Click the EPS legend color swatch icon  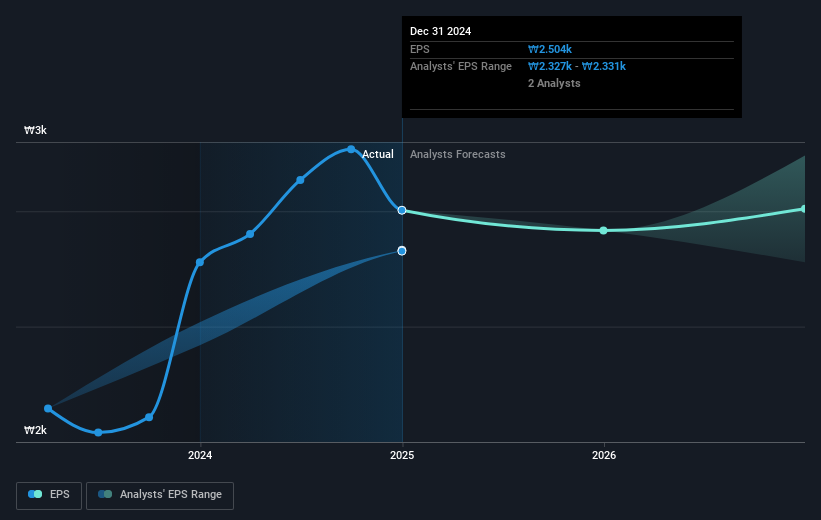coord(35,494)
